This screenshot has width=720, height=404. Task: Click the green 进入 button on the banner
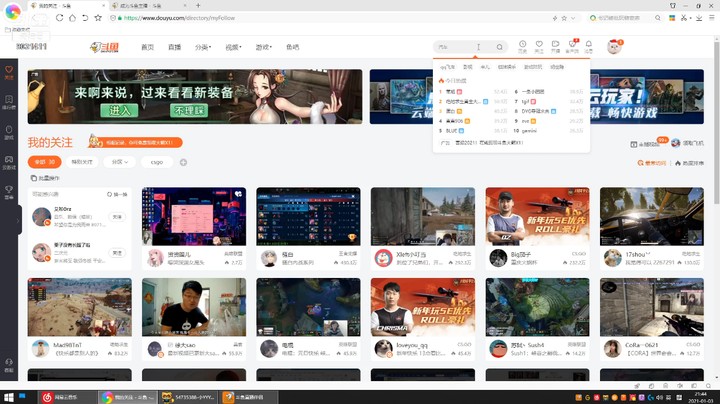point(120,111)
